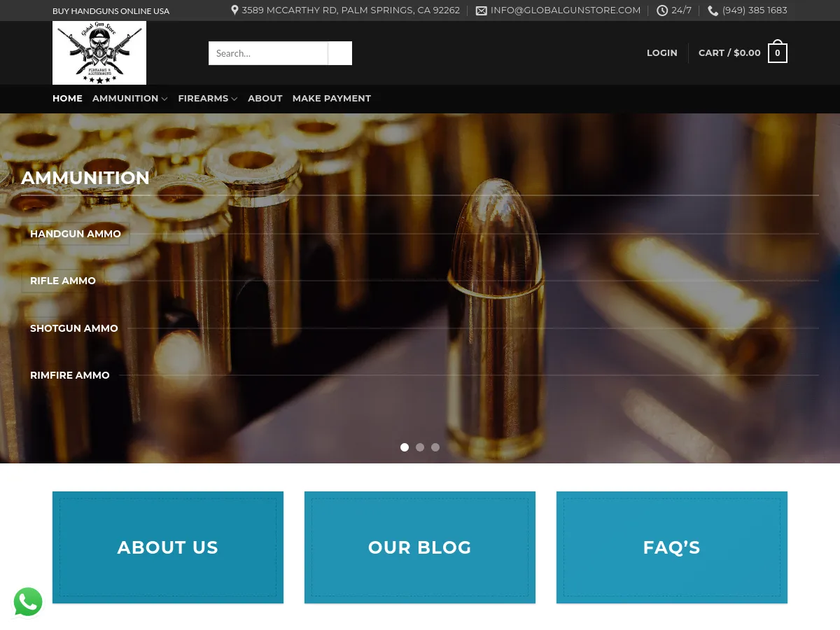
Task: Click the envelope icon next to the email
Action: pyautogui.click(x=482, y=10)
